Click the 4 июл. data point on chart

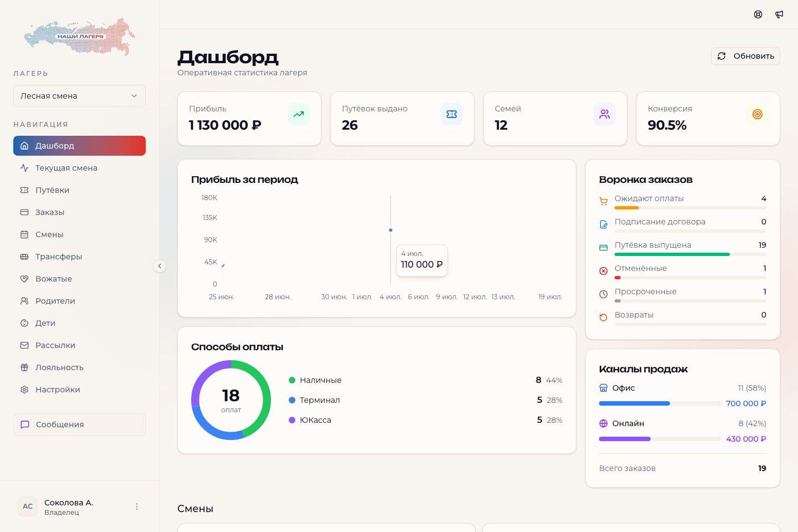[391, 230]
